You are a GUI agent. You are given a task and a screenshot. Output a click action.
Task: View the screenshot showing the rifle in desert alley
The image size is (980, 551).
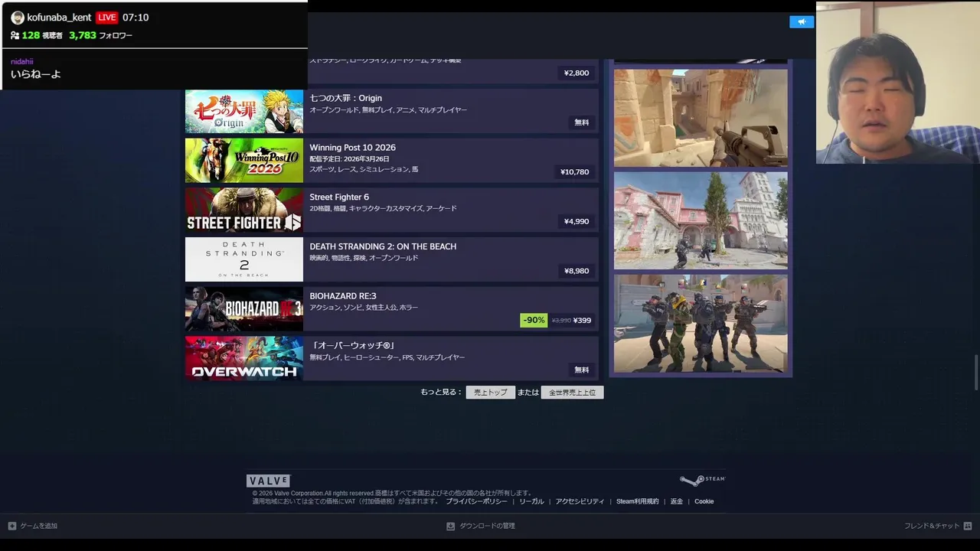point(701,118)
